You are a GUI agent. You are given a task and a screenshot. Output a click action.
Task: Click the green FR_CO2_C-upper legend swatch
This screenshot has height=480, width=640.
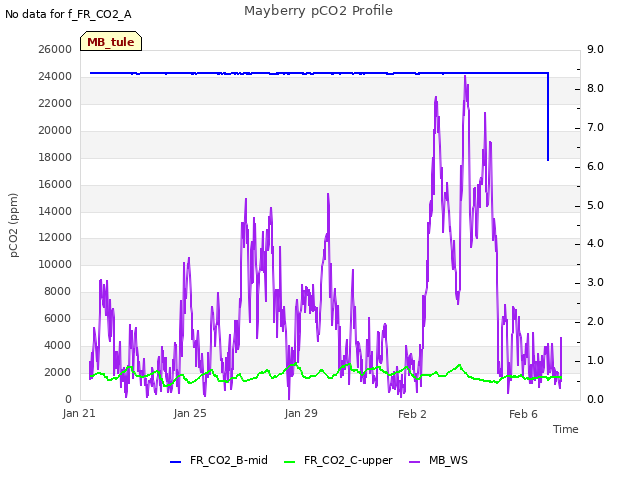(x=289, y=462)
